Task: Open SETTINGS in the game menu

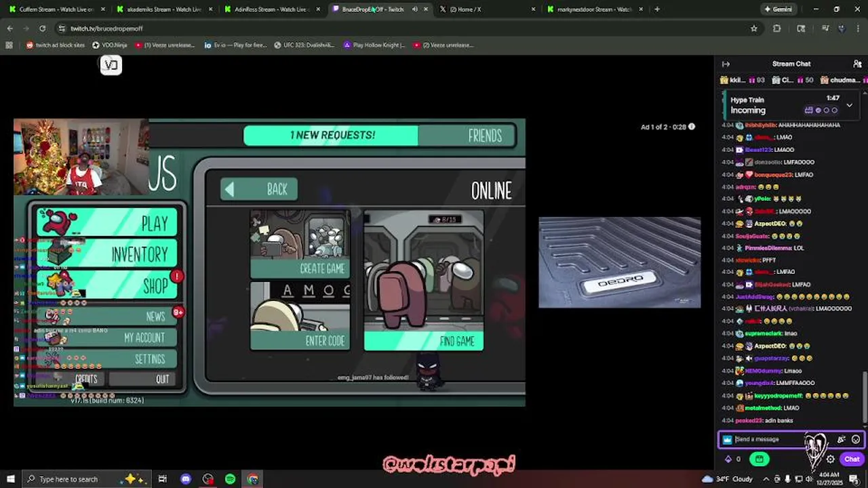Action: click(x=107, y=359)
